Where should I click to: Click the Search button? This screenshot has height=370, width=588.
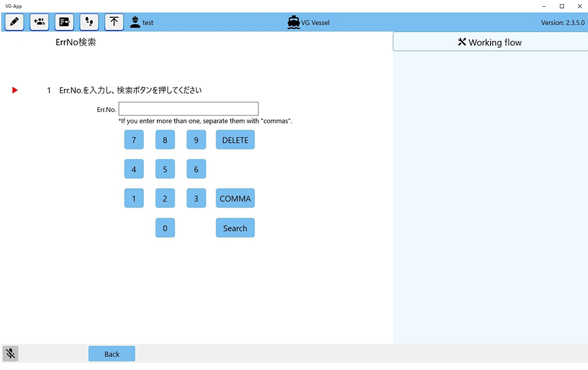point(235,228)
